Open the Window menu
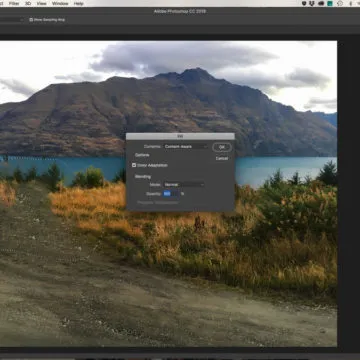 coord(60,3)
